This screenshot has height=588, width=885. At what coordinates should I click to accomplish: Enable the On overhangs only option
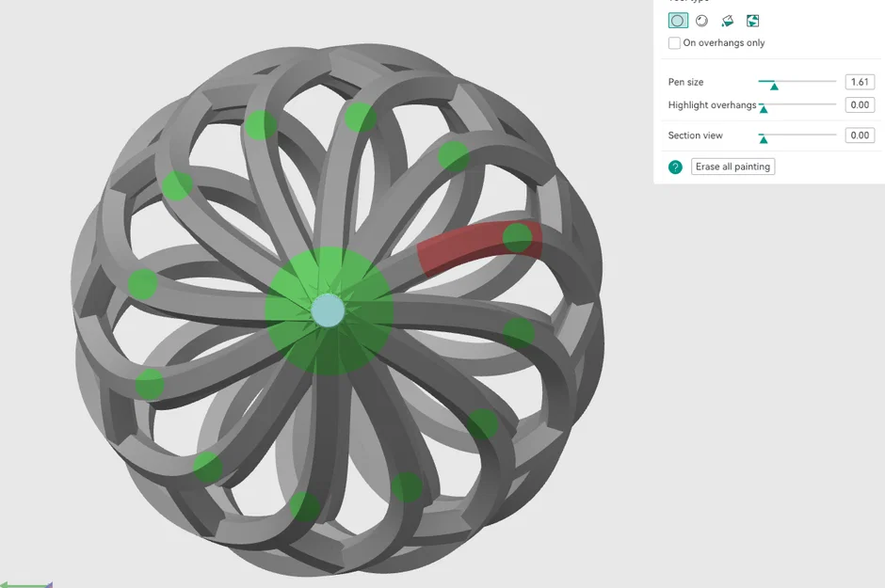(x=674, y=42)
